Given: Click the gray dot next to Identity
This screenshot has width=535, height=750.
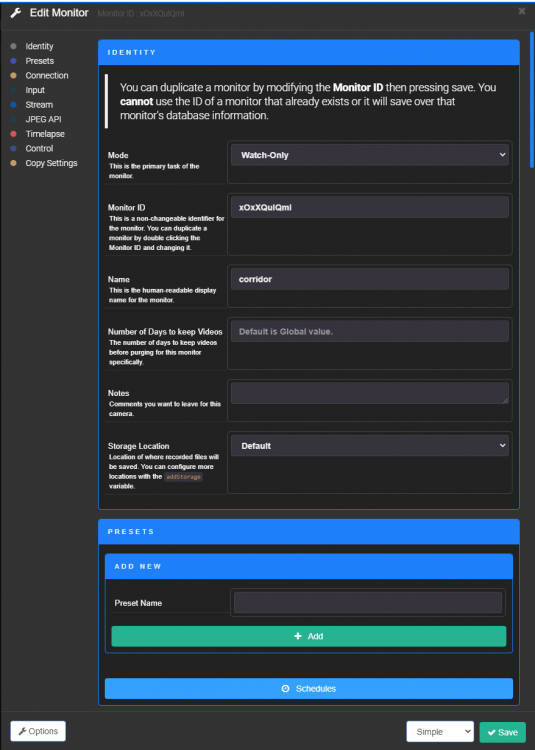Looking at the screenshot, I should pos(13,46).
